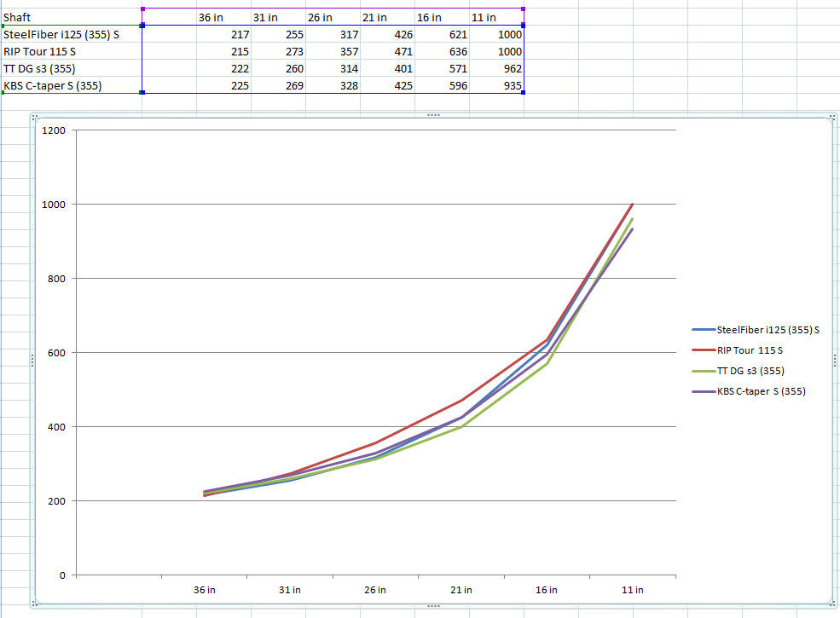Click cell containing 317
The height and width of the screenshot is (618, 840).
[333, 34]
